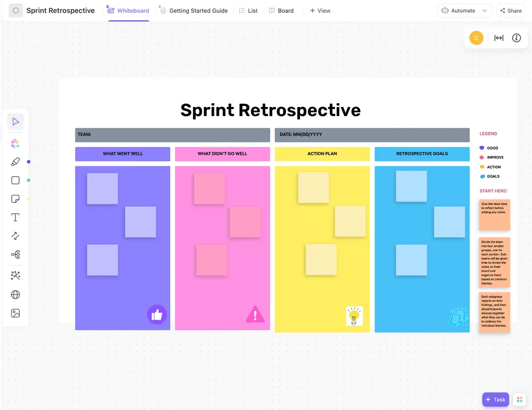Select the connector arrow tool
The width and height of the screenshot is (532, 410).
coord(15,236)
